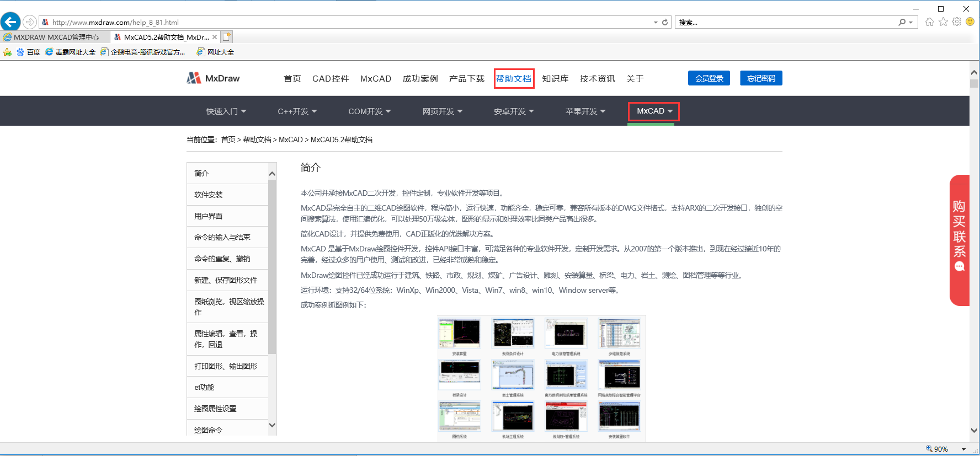Open MxCAD item in top navigation
Viewport: 980px width, 456px height.
pos(376,78)
